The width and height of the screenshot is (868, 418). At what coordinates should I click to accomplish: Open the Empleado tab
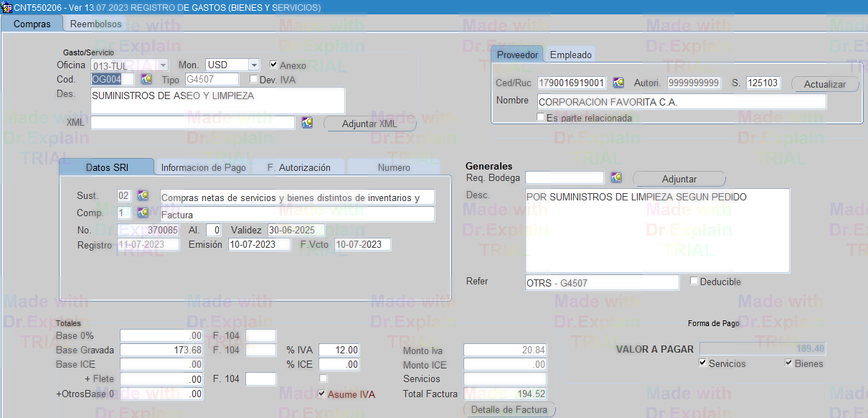(571, 55)
